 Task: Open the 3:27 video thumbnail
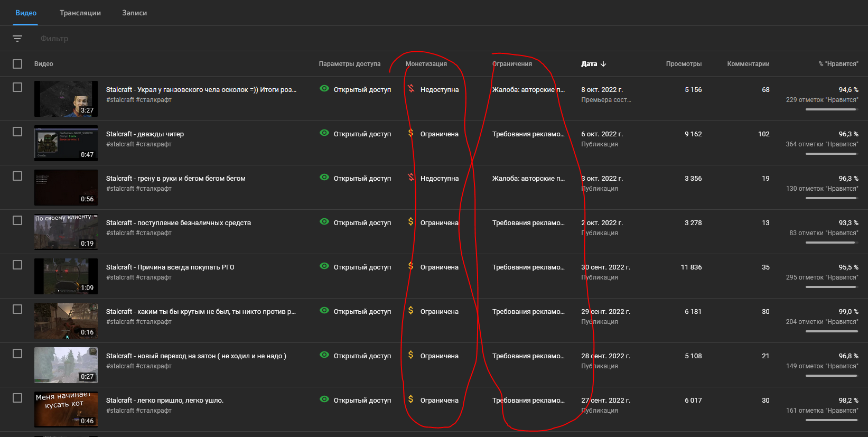(x=66, y=99)
